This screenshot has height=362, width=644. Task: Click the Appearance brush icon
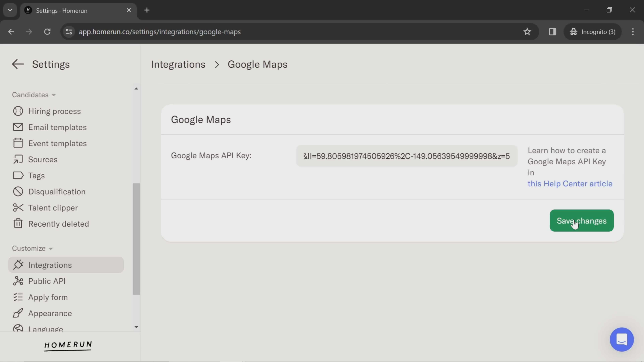[18, 313]
